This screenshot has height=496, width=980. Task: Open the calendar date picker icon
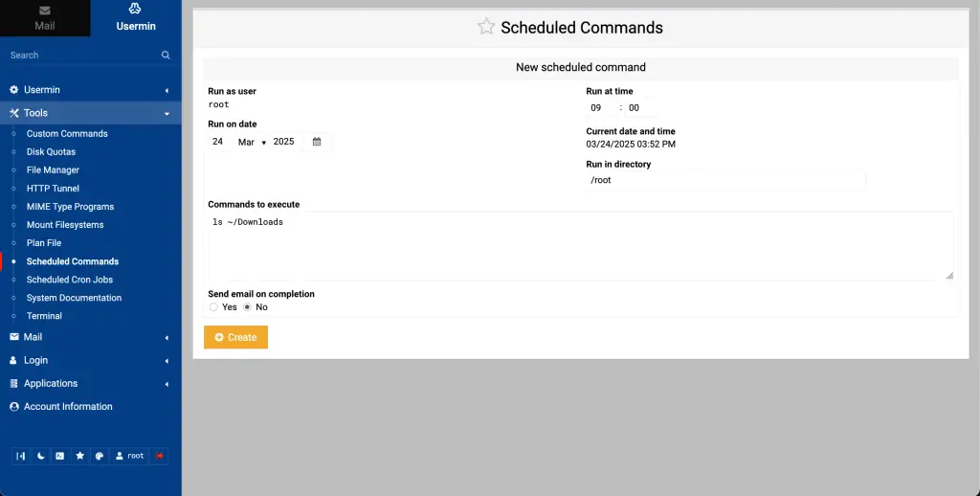pyautogui.click(x=317, y=142)
